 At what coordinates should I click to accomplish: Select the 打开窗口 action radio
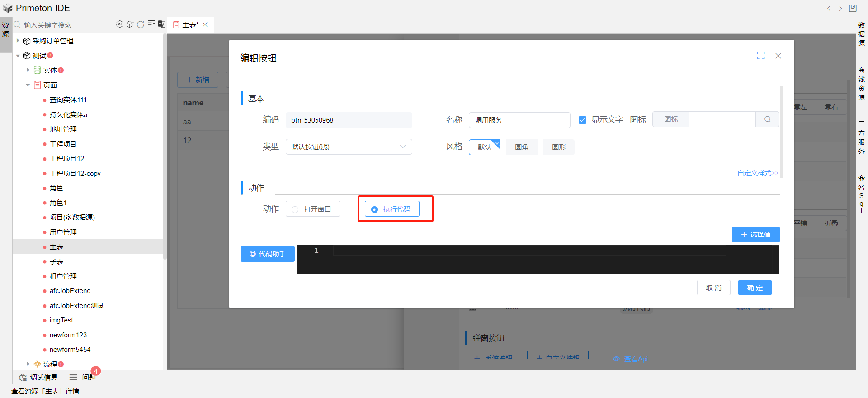pyautogui.click(x=295, y=209)
